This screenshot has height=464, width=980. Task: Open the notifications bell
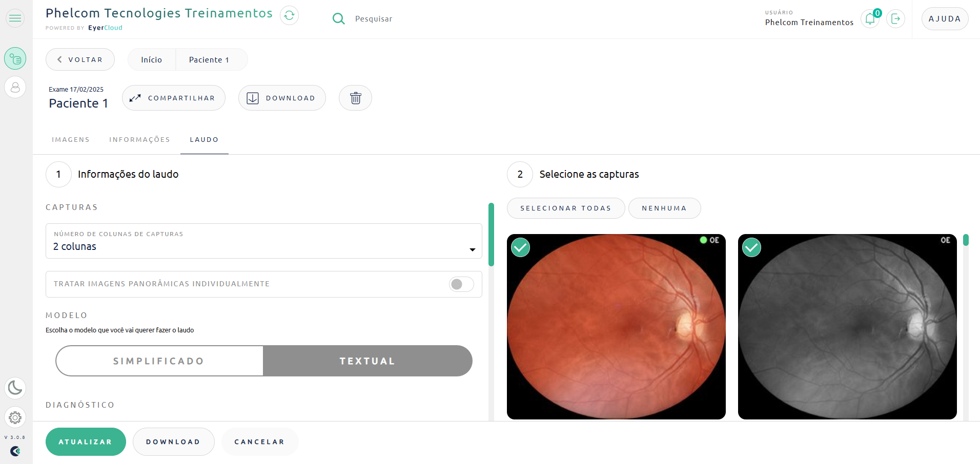[x=870, y=19]
